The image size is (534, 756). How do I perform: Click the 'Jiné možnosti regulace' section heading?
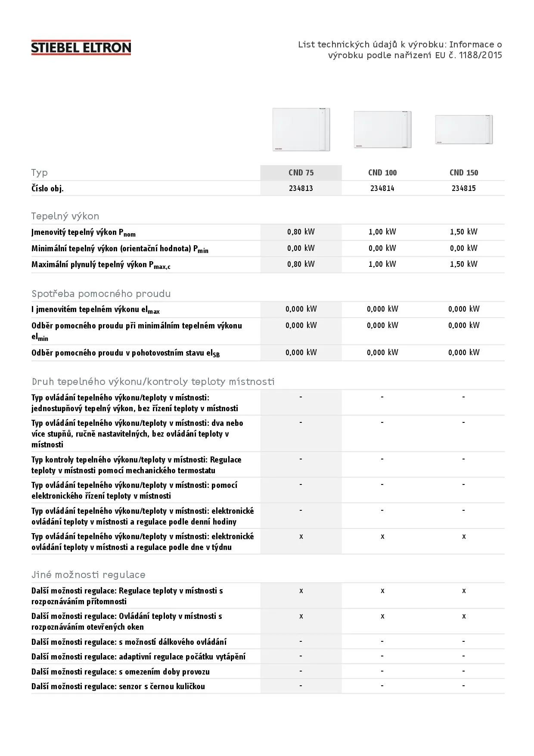pos(88,575)
